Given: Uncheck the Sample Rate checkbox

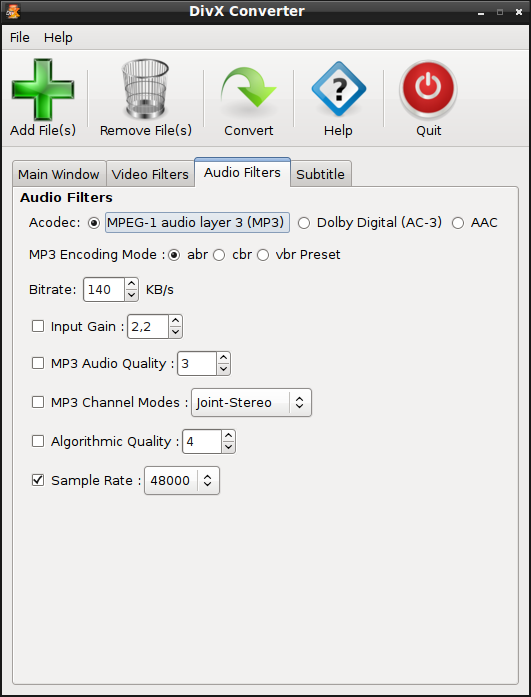Looking at the screenshot, I should click(x=38, y=480).
